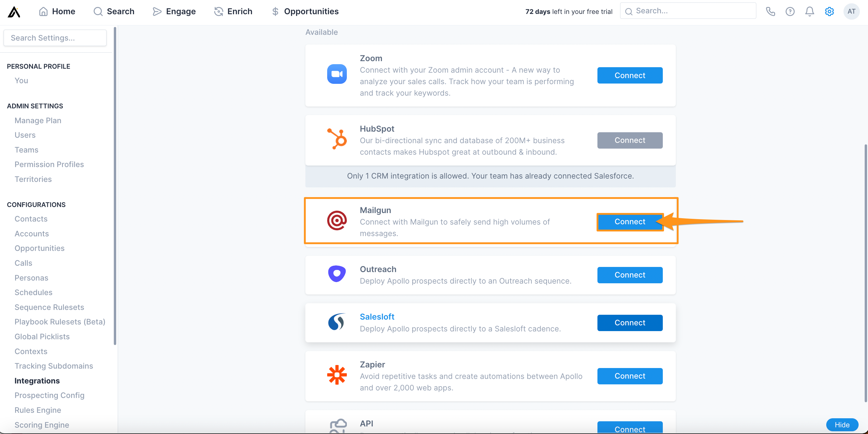
Task: Open the AT user avatar menu
Action: pos(851,12)
